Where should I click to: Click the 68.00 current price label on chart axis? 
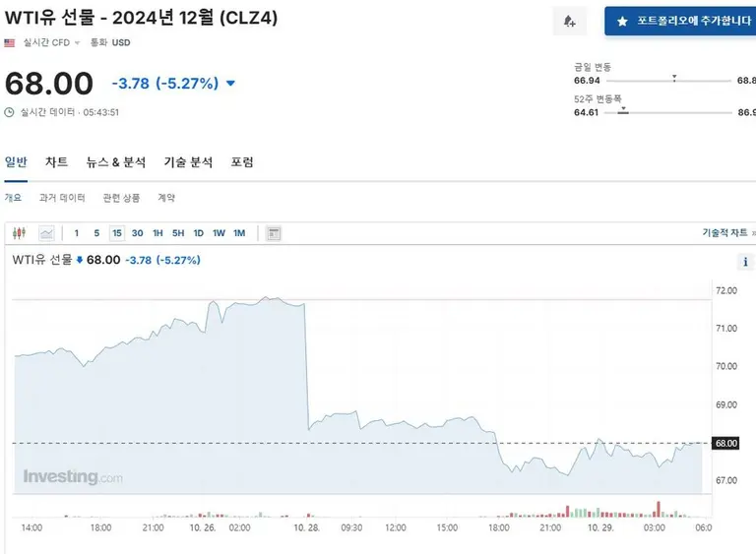[x=726, y=444]
